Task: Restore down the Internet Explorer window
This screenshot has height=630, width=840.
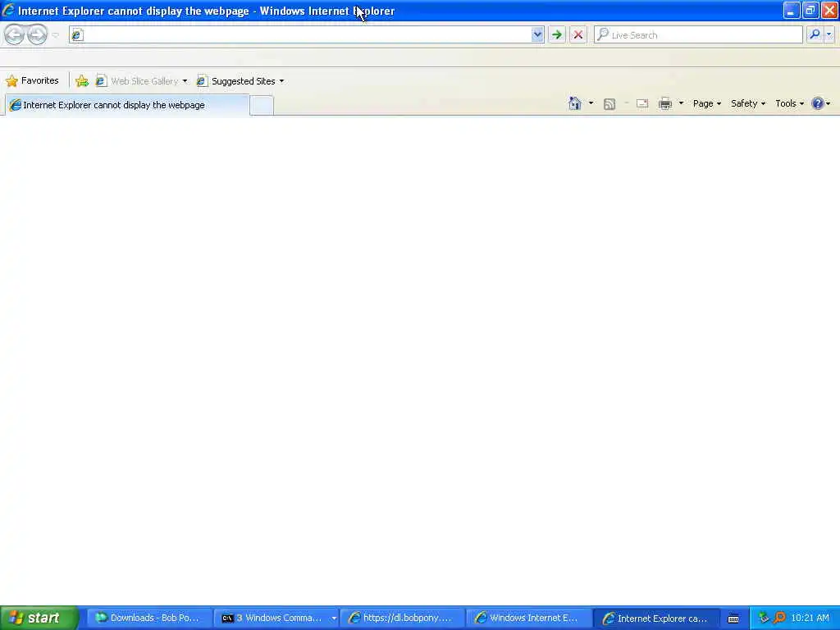Action: click(x=810, y=10)
